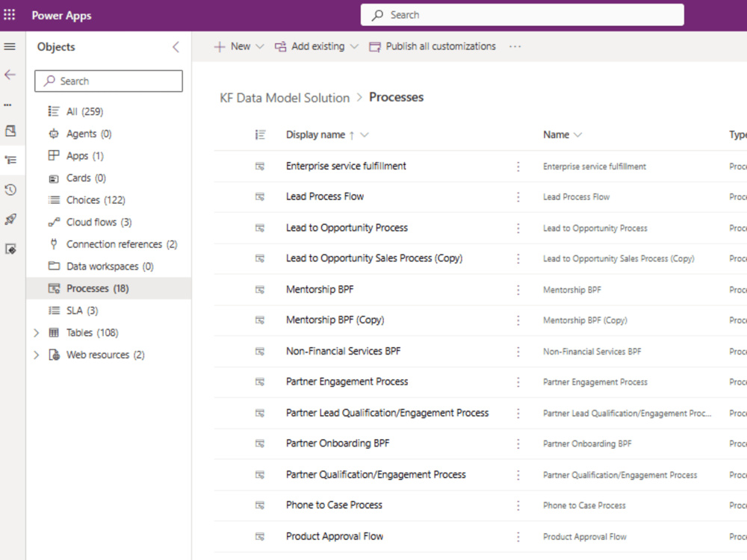Select Tables (108) in Objects list
The height and width of the screenshot is (560, 747).
[93, 333]
